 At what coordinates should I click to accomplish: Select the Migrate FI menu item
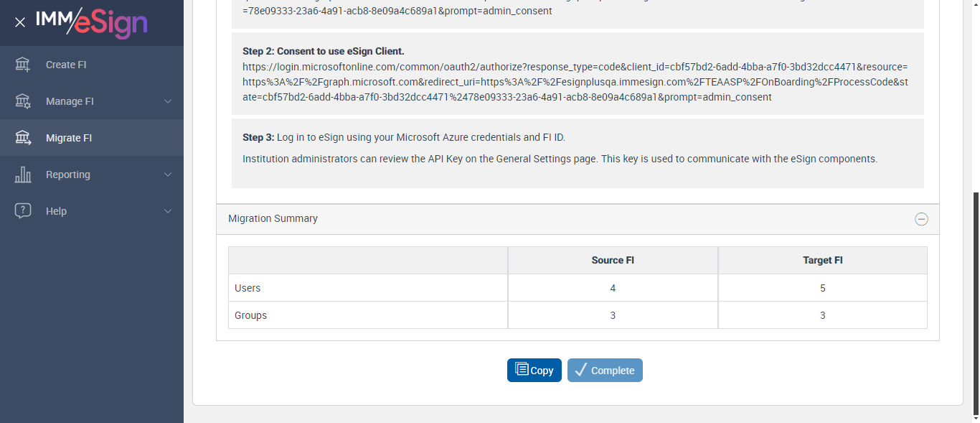(69, 138)
